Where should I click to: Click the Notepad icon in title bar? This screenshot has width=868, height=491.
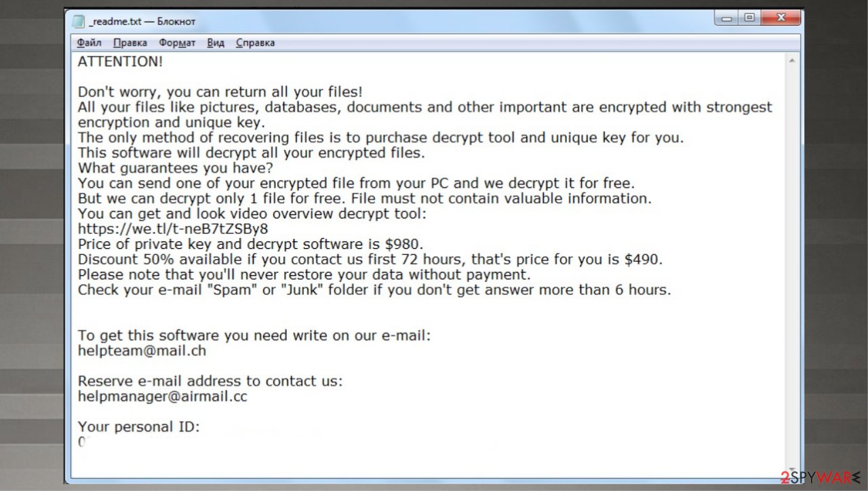tap(79, 21)
